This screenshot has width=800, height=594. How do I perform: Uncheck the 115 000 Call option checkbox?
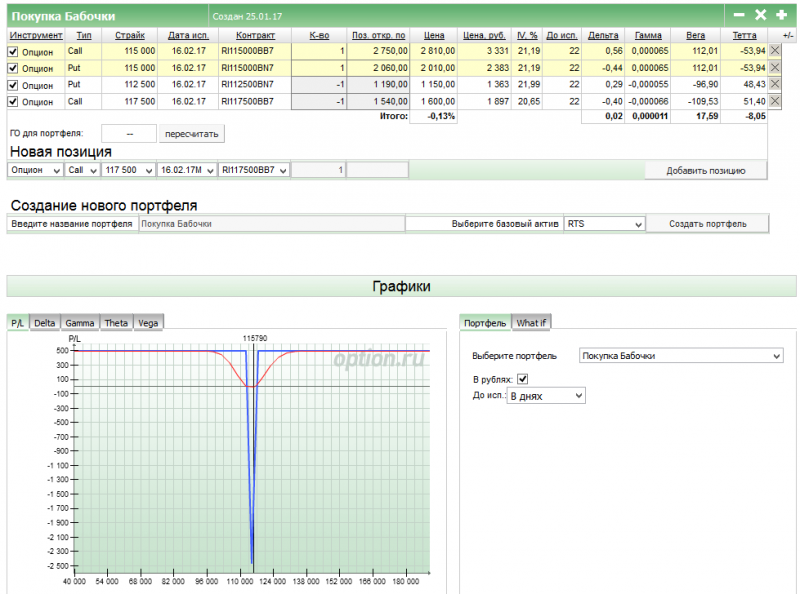tap(13, 51)
